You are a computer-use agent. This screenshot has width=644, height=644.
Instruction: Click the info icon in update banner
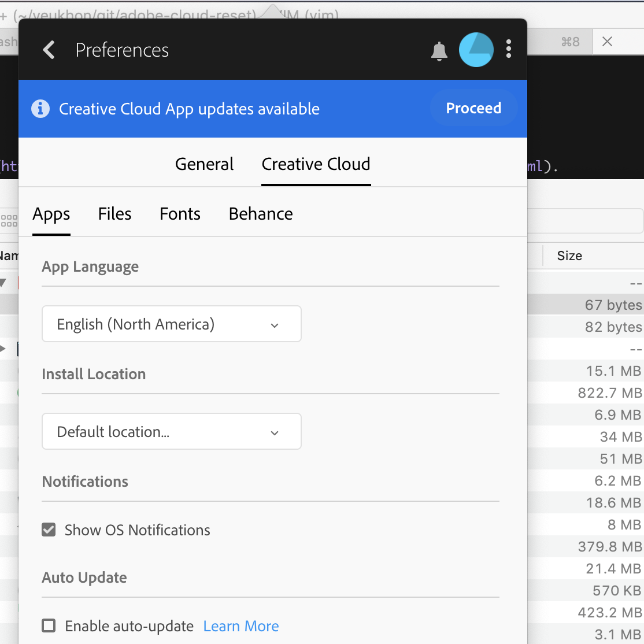(x=40, y=109)
